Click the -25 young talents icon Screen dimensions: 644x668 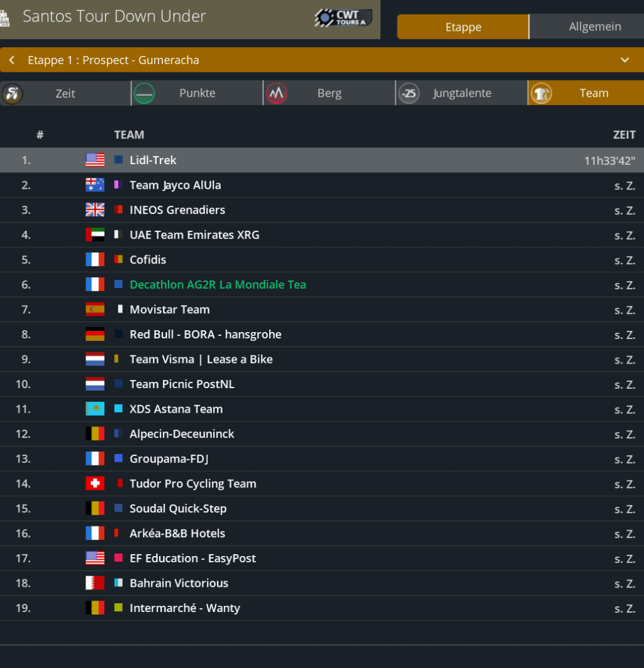tap(409, 94)
